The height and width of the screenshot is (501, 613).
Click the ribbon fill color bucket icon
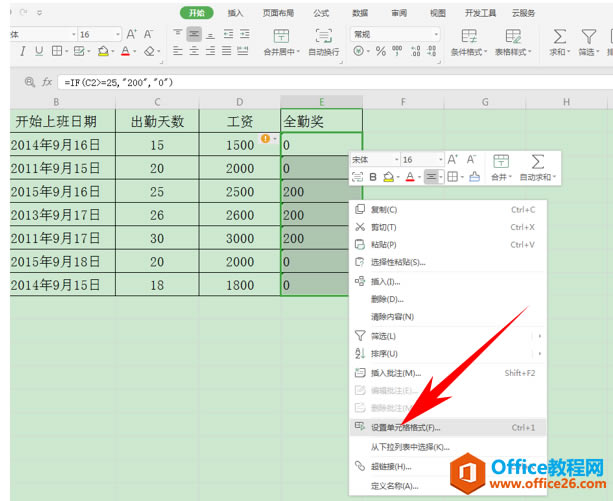[103, 51]
